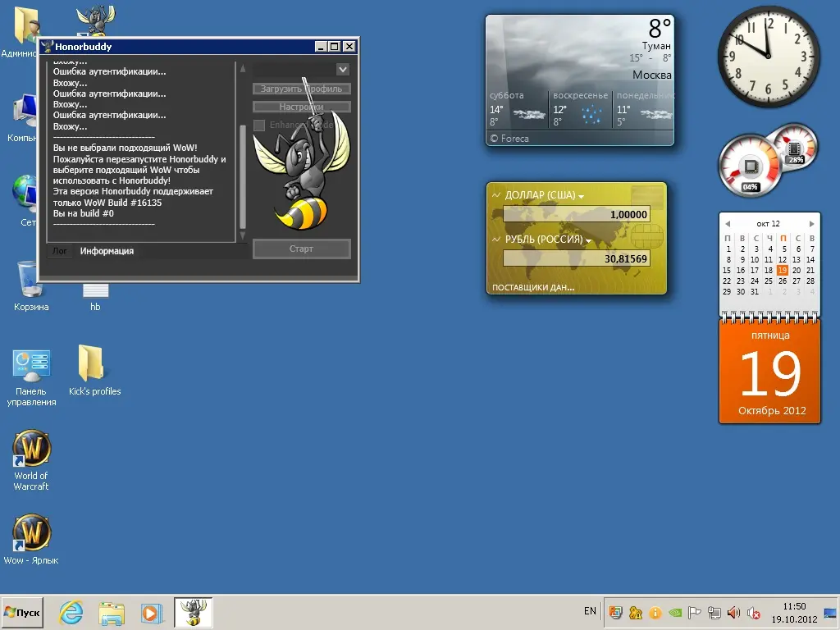Close the Honorbuddy window
This screenshot has height=630, width=840.
click(349, 47)
